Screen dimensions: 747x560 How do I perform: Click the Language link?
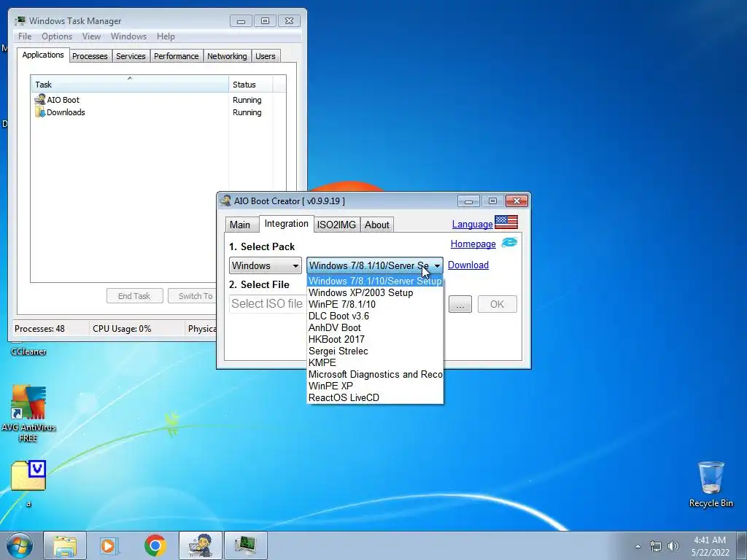[472, 224]
